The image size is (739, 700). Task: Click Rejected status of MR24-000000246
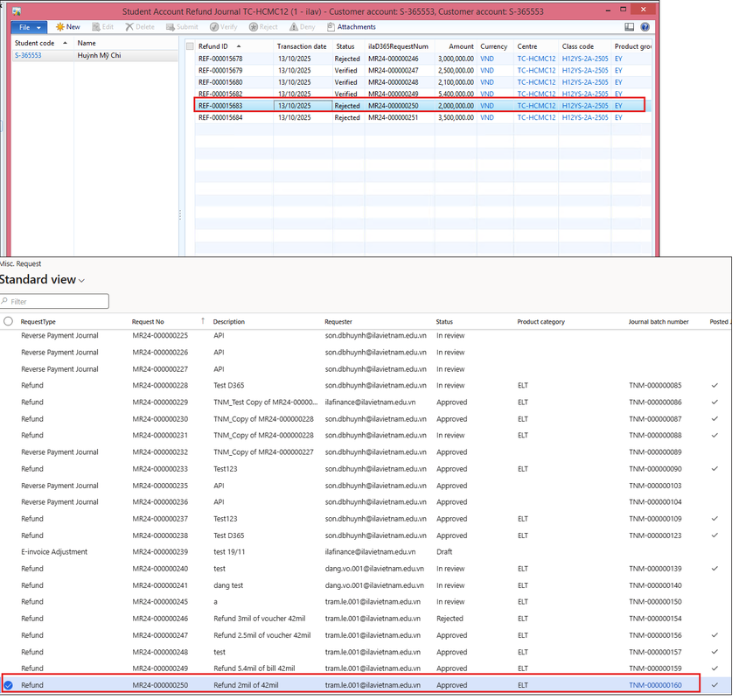coord(450,618)
